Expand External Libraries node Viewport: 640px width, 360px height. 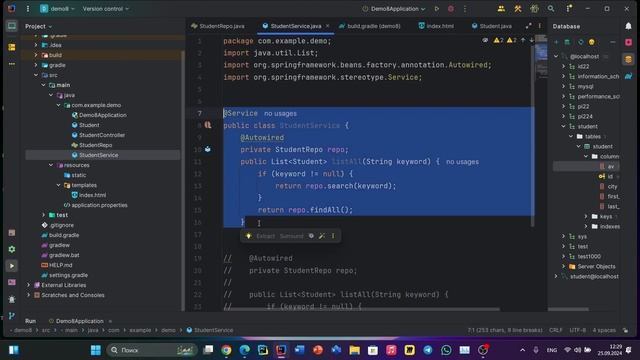point(29,285)
